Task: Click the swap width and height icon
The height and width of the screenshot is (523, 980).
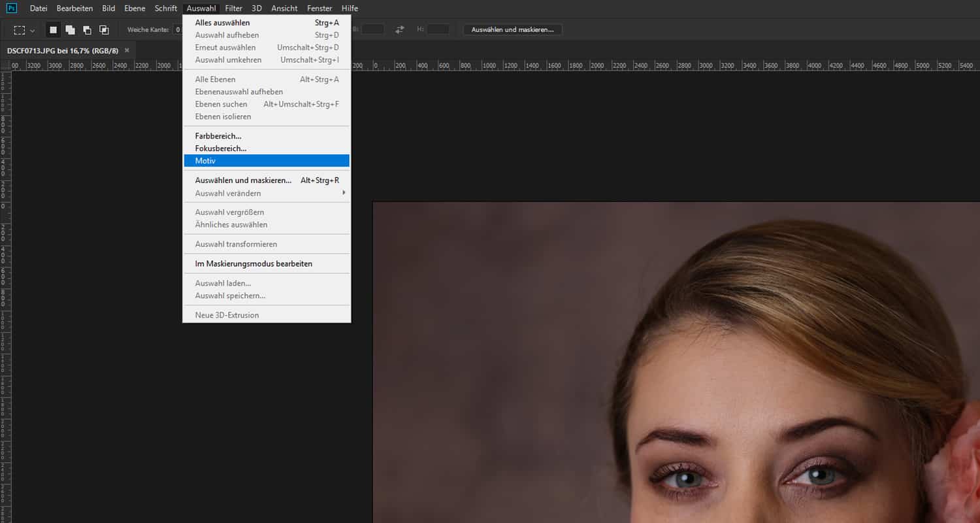Action: (400, 29)
